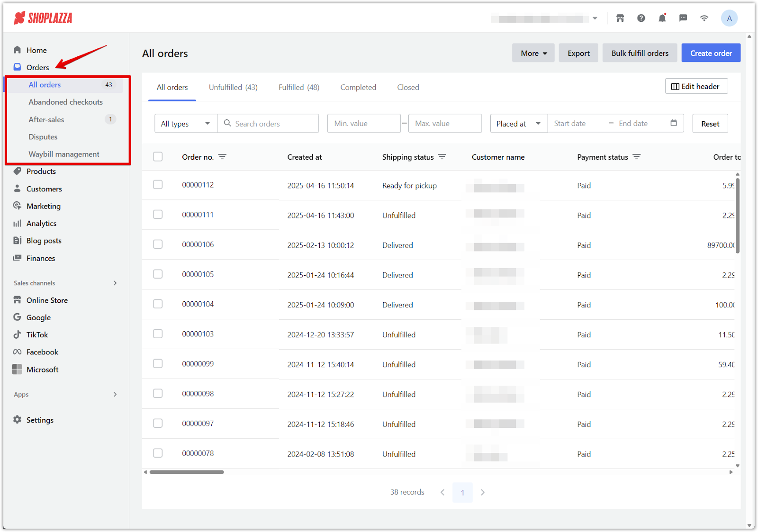
Task: Check the box for order 00000111
Action: (158, 215)
